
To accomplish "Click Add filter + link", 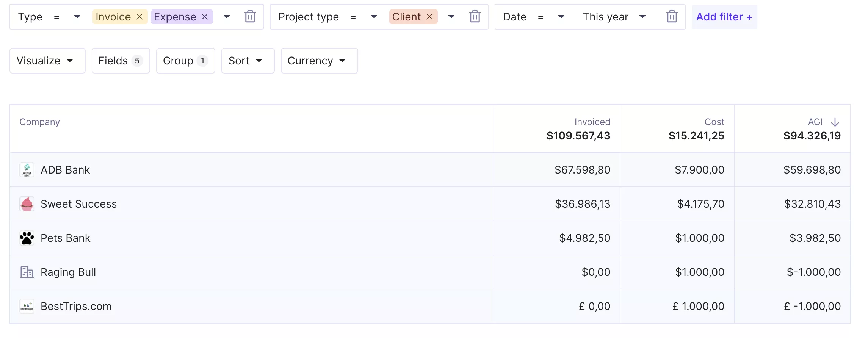I will tap(724, 17).
